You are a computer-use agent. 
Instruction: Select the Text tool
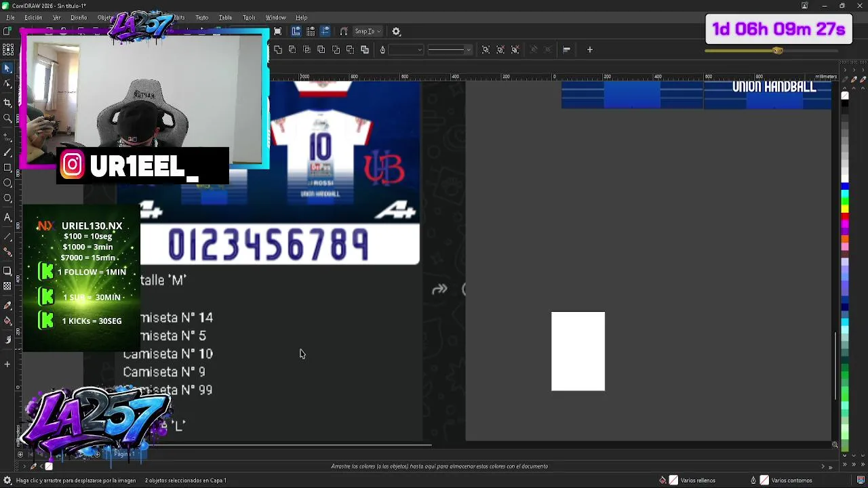pyautogui.click(x=7, y=218)
